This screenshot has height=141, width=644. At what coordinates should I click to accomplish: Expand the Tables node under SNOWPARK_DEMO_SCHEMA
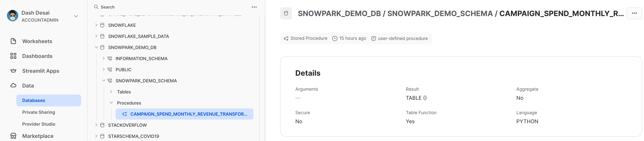(x=111, y=92)
